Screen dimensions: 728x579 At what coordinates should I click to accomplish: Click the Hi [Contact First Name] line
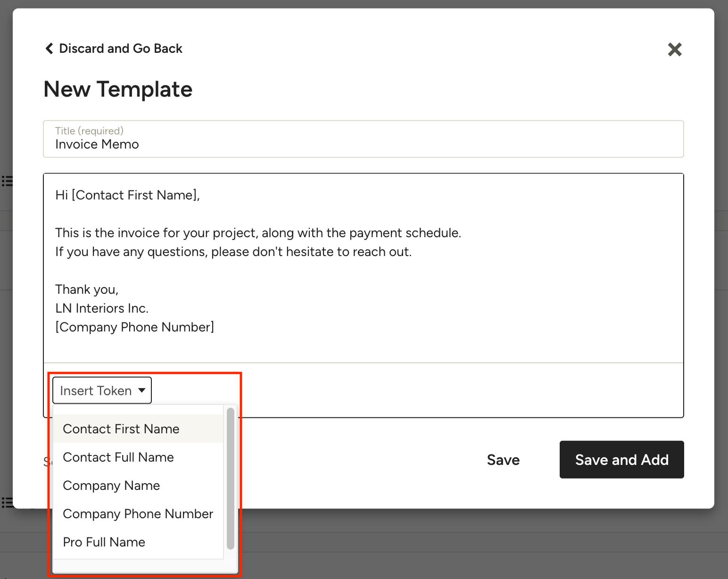click(x=127, y=195)
